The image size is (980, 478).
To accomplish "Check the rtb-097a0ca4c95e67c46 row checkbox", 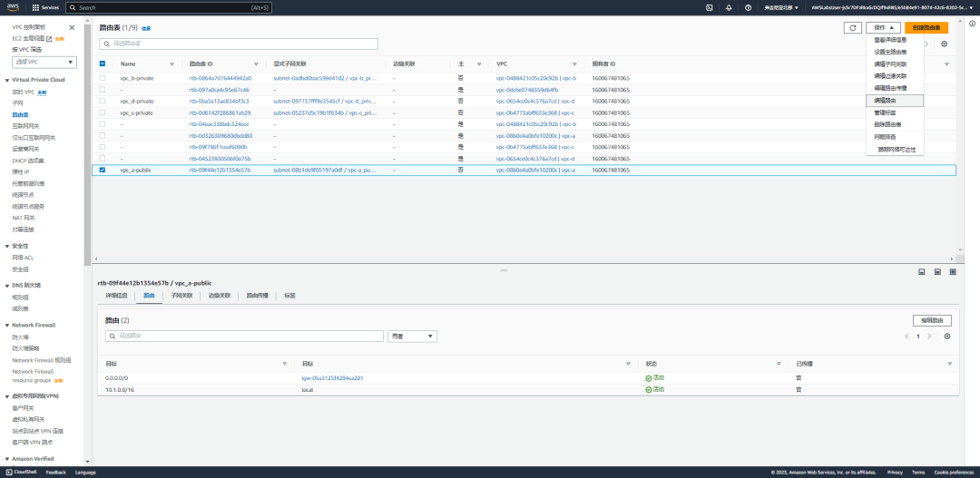I will click(x=103, y=90).
